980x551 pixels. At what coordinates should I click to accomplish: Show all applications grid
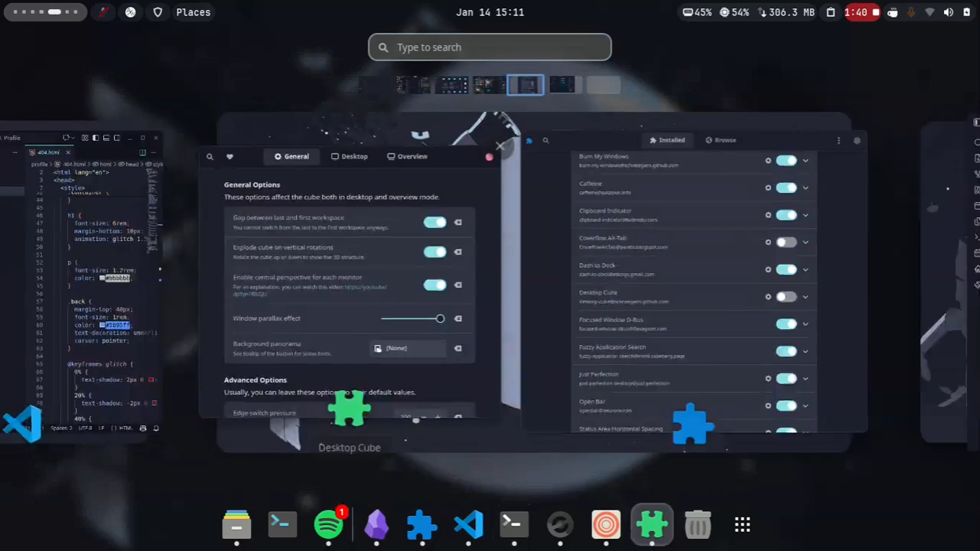click(743, 525)
